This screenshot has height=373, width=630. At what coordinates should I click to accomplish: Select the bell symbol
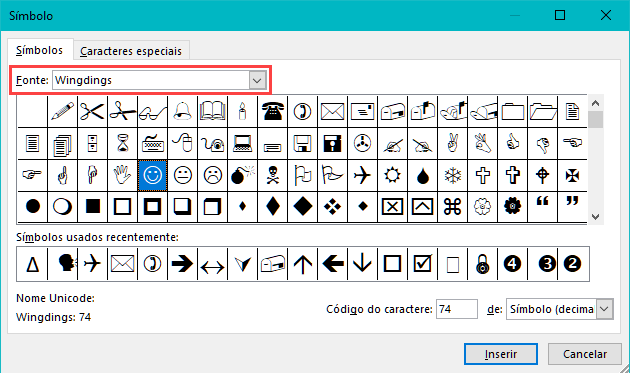[182, 111]
